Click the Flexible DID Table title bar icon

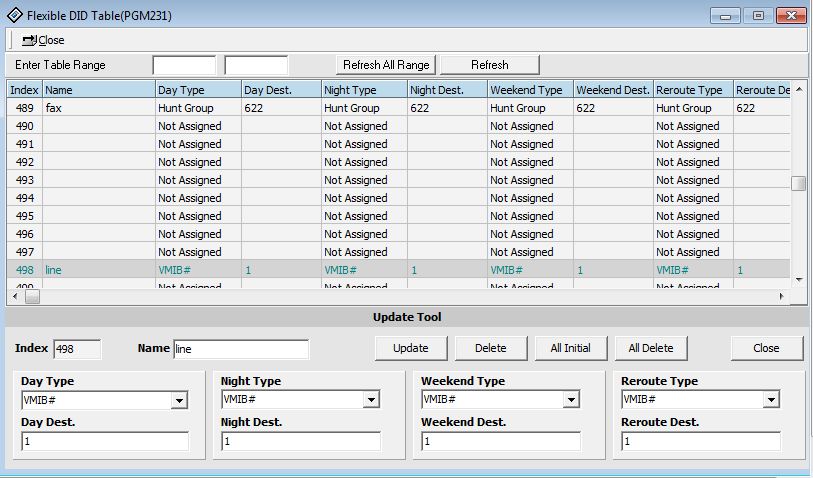(x=14, y=15)
